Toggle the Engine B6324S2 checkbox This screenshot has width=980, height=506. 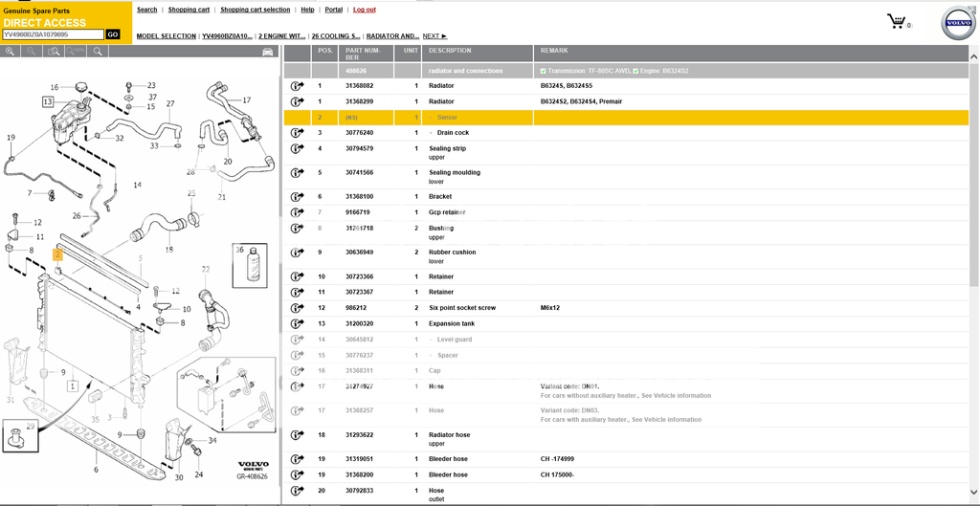pos(635,71)
